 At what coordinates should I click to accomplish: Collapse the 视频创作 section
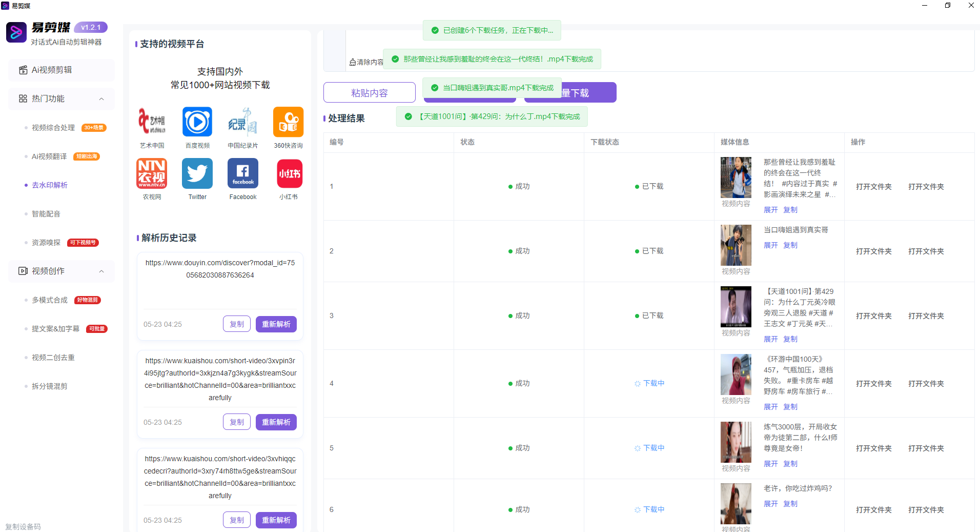[101, 271]
